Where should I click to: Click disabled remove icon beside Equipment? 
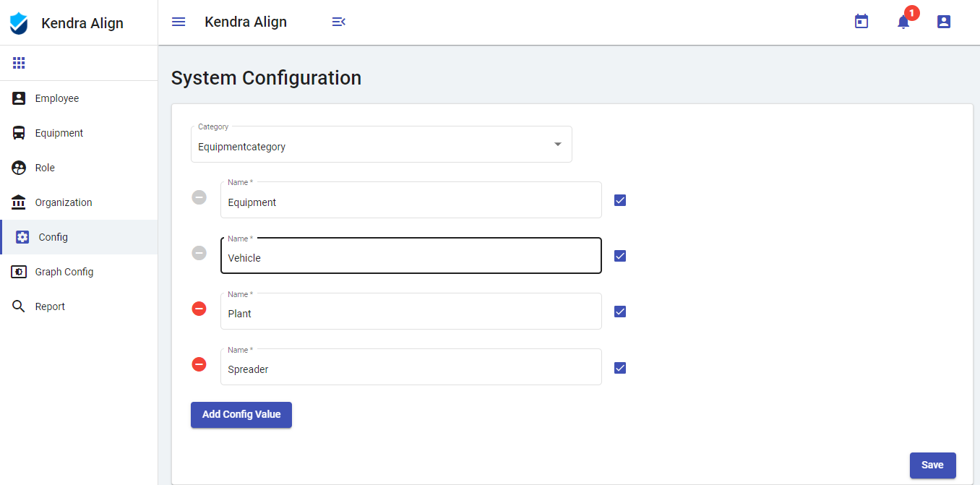point(199,197)
